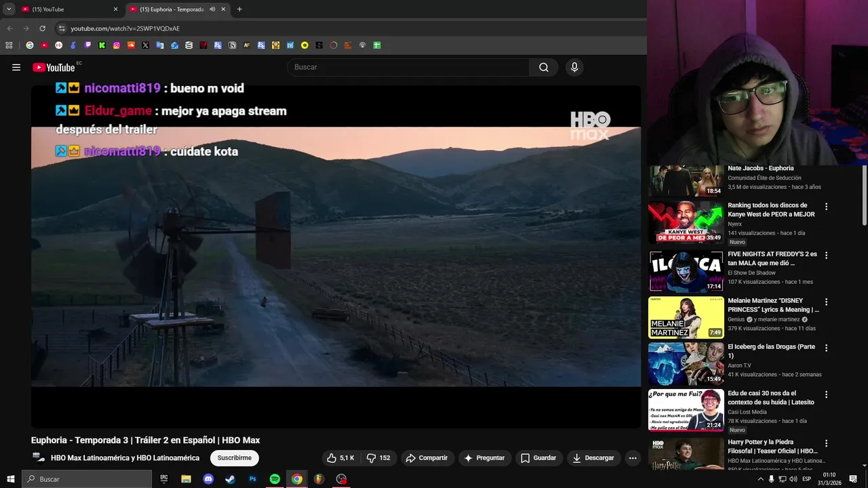Image resolution: width=868 pixels, height=488 pixels.
Task: Open the Twitch bookmark
Action: 87,45
